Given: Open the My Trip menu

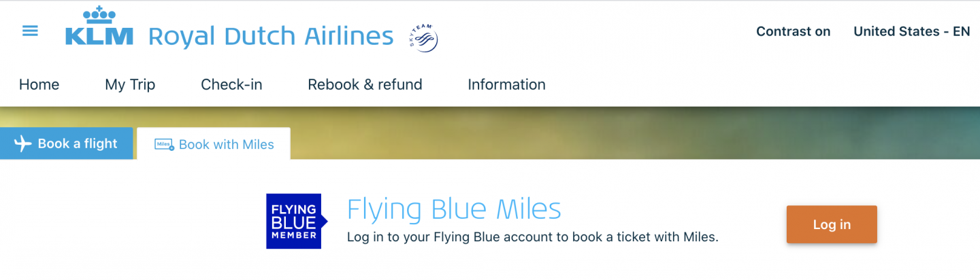Looking at the screenshot, I should [x=130, y=85].
